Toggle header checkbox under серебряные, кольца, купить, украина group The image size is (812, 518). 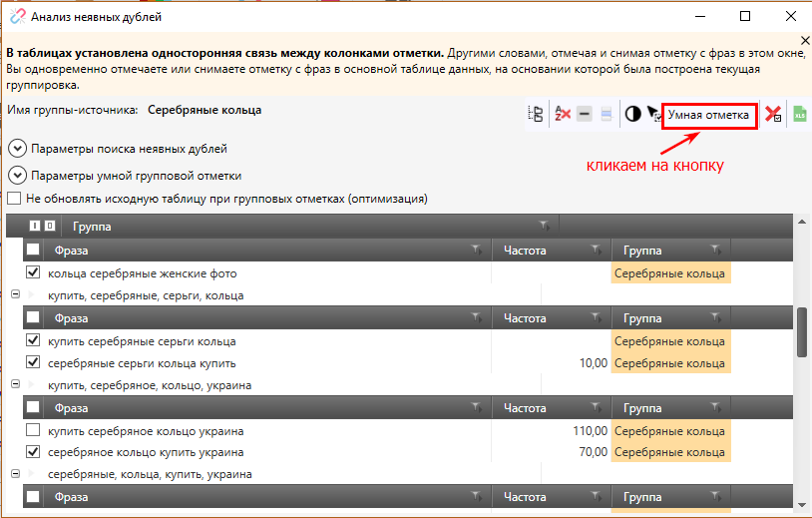coord(33,496)
